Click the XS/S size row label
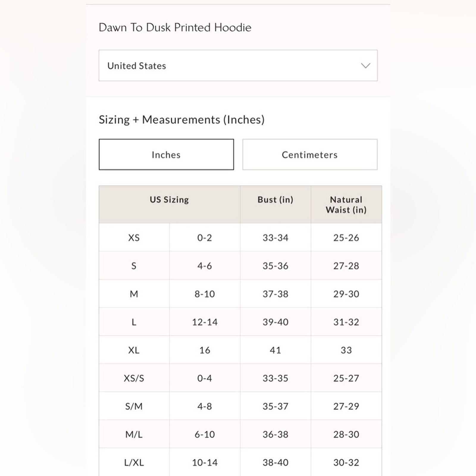 click(x=134, y=378)
